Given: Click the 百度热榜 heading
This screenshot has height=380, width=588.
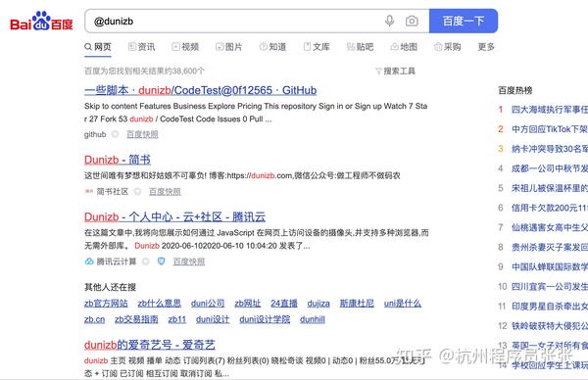Looking at the screenshot, I should click(515, 90).
